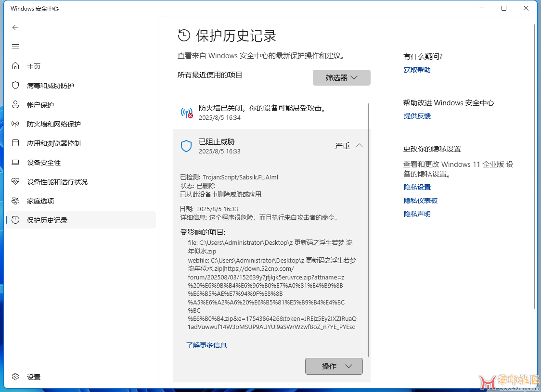Click 所有最近使用的项目 label
Image resolution: width=541 pixels, height=392 pixels.
[x=210, y=75]
